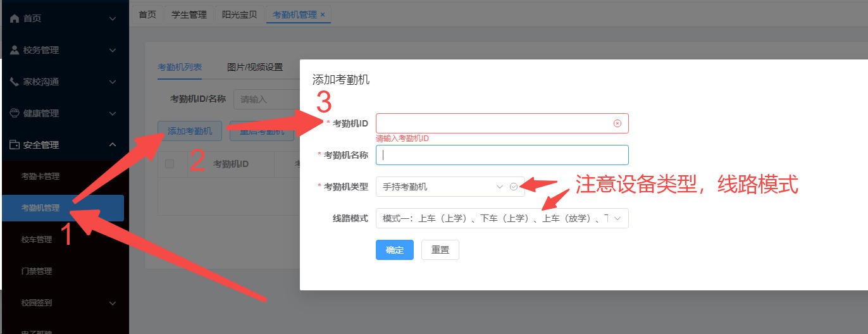This screenshot has height=334, width=868.
Task: Click the 请输入考勤机ID error message
Action: pos(402,138)
